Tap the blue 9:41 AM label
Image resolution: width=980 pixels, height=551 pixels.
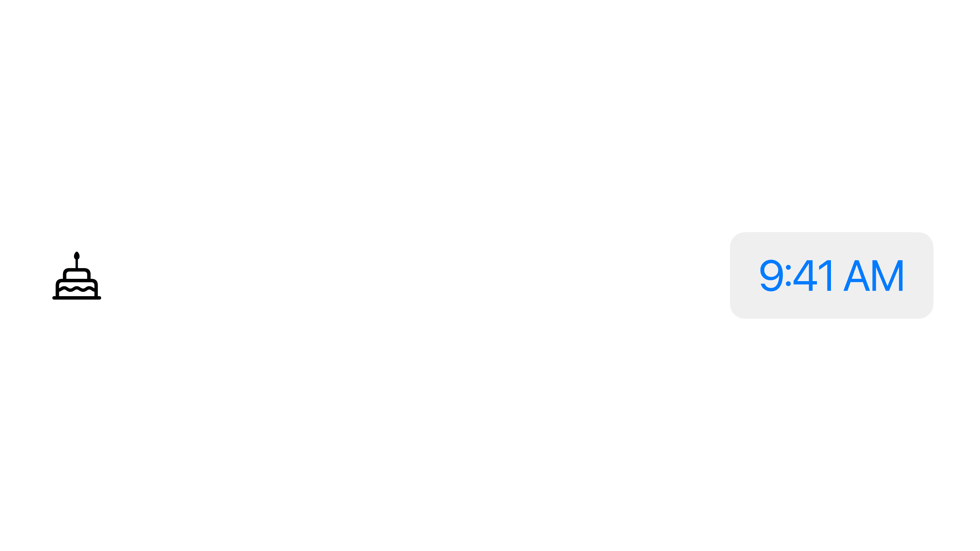[831, 275]
